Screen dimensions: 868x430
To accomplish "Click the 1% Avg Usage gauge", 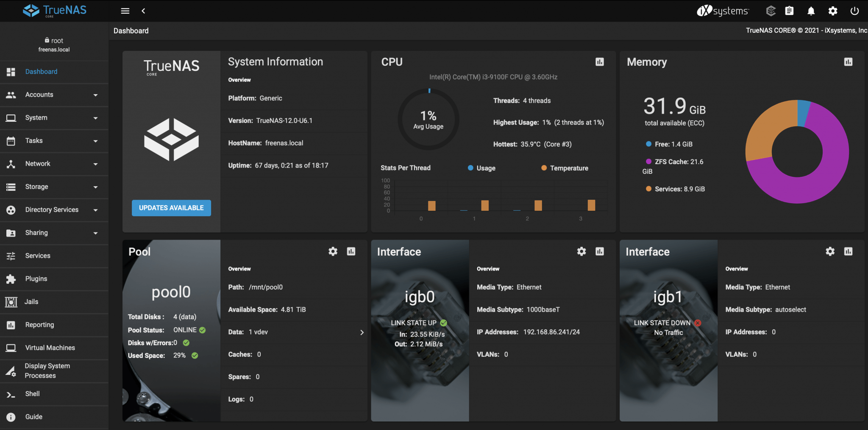I will (428, 120).
